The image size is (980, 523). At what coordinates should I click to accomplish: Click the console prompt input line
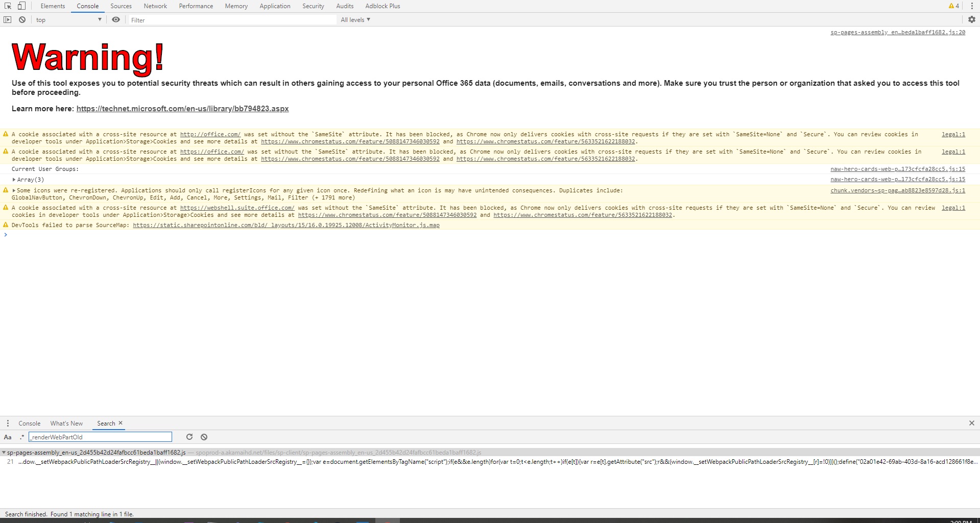[490, 235]
